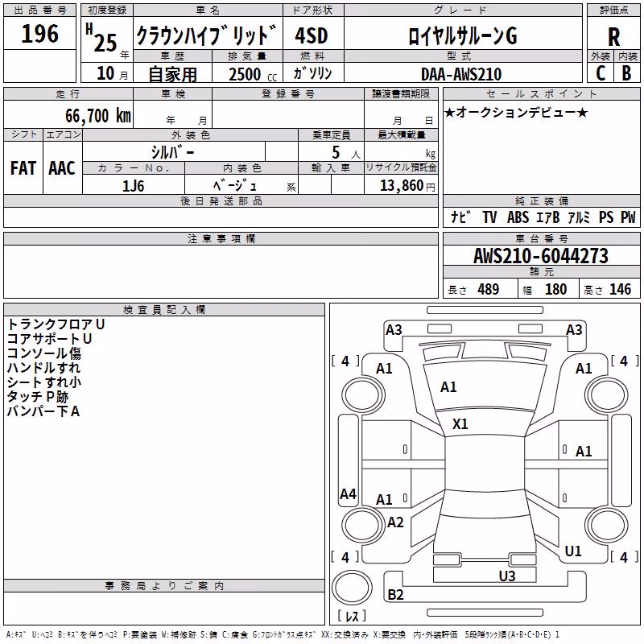Viewport: 644px width, 644px height.
Task: Click the spare tire circle above レス
Action: 352,588
